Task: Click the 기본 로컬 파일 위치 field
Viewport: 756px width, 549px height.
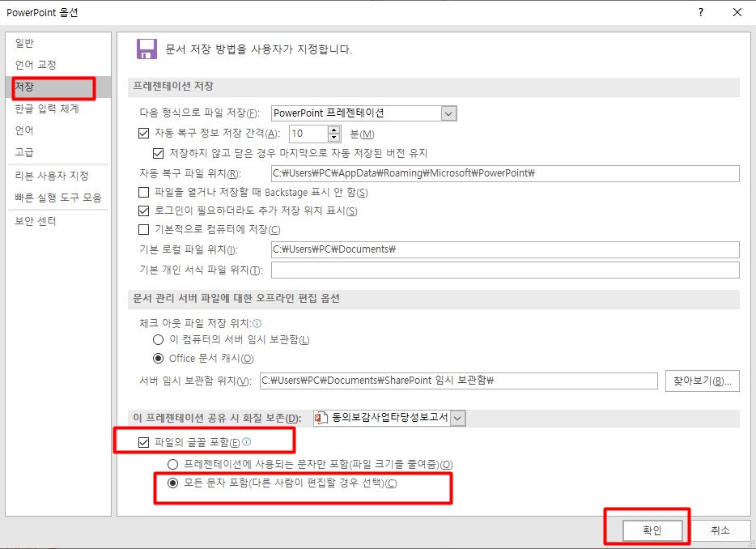Action: tap(505, 249)
